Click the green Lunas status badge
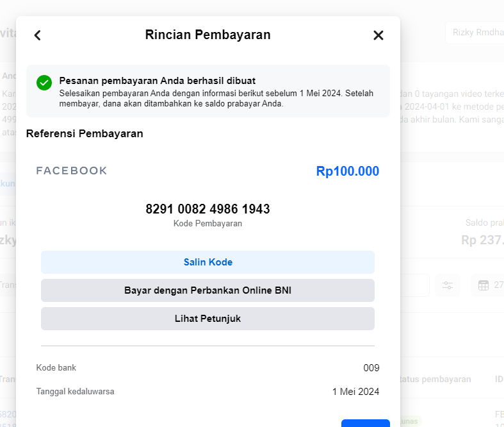Screen dimensions: 504x427 [x=410, y=423]
